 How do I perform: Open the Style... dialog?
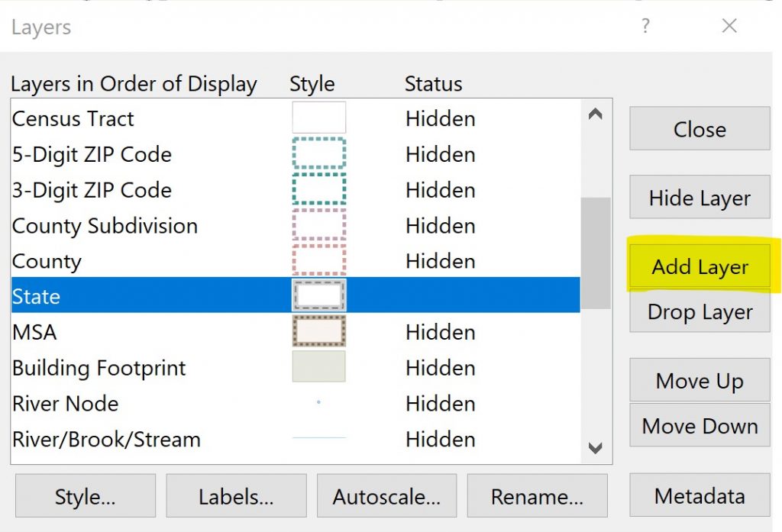85,497
